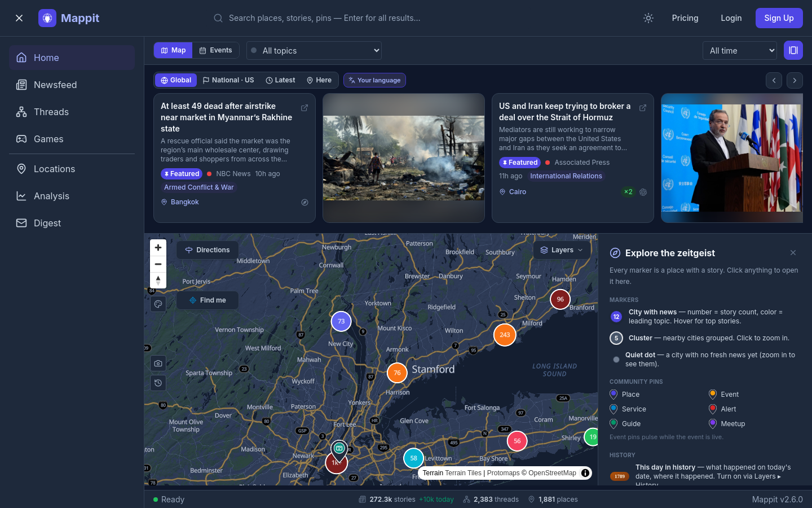This screenshot has width=812, height=508.
Task: Click the globe icon on Hormuz story card
Action: (x=643, y=192)
